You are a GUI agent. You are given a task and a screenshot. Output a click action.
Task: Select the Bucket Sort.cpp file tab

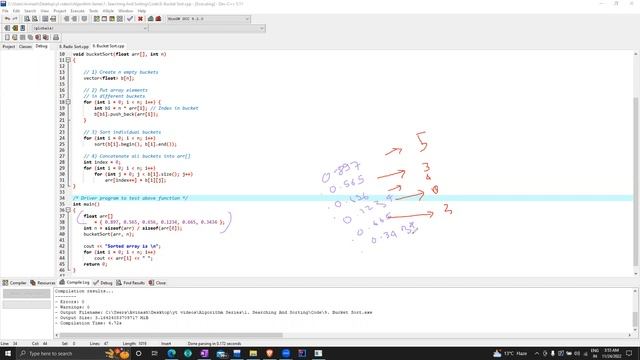(109, 46)
